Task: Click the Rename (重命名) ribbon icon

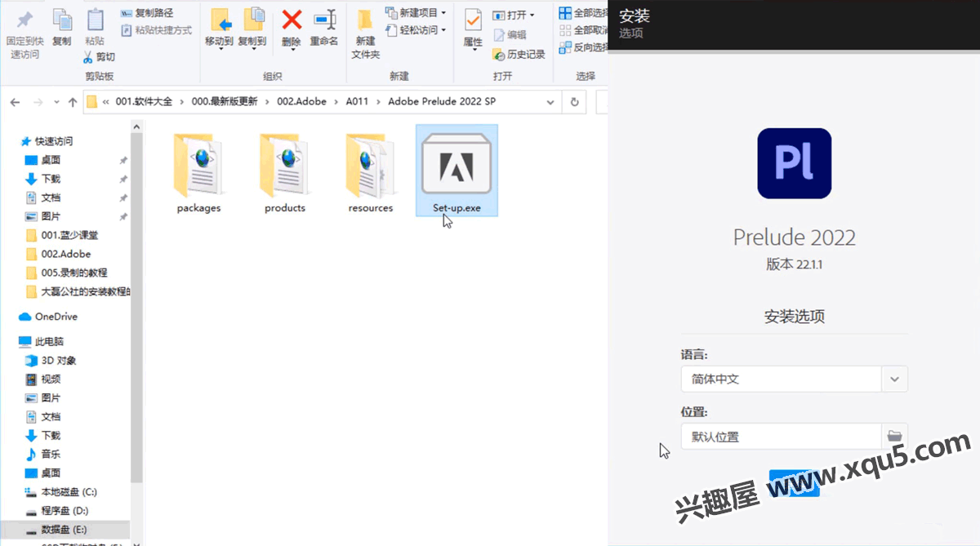Action: coord(324,21)
